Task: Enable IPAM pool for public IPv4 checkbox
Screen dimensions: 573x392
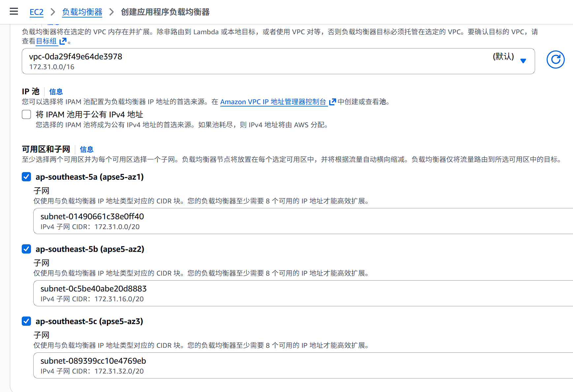Action: click(x=26, y=114)
